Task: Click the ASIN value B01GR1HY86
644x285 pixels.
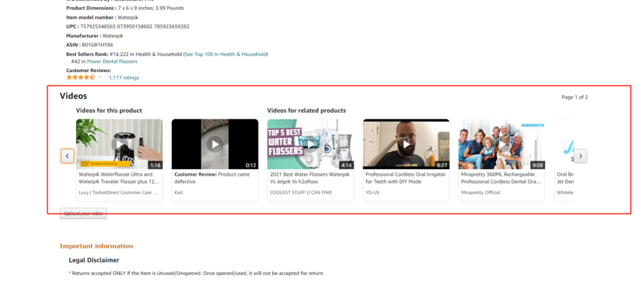Action: coord(97,45)
